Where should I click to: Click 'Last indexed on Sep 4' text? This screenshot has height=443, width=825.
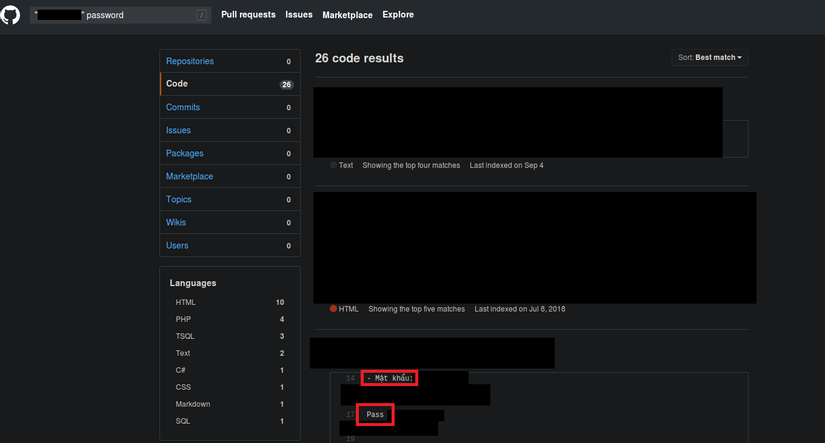tap(507, 165)
